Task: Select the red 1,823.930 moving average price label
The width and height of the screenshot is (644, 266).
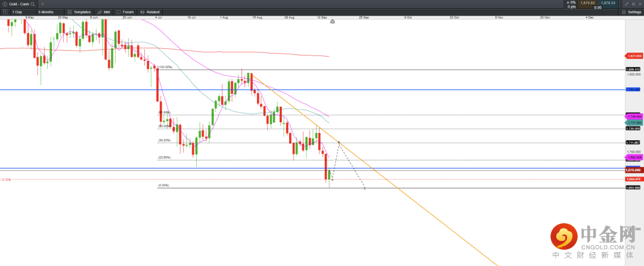Action: pyautogui.click(x=633, y=56)
